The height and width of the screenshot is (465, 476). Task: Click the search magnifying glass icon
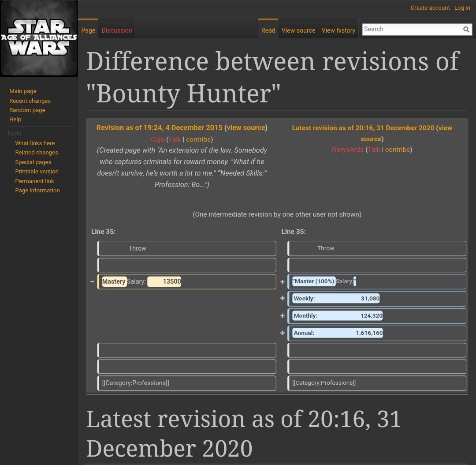(466, 29)
